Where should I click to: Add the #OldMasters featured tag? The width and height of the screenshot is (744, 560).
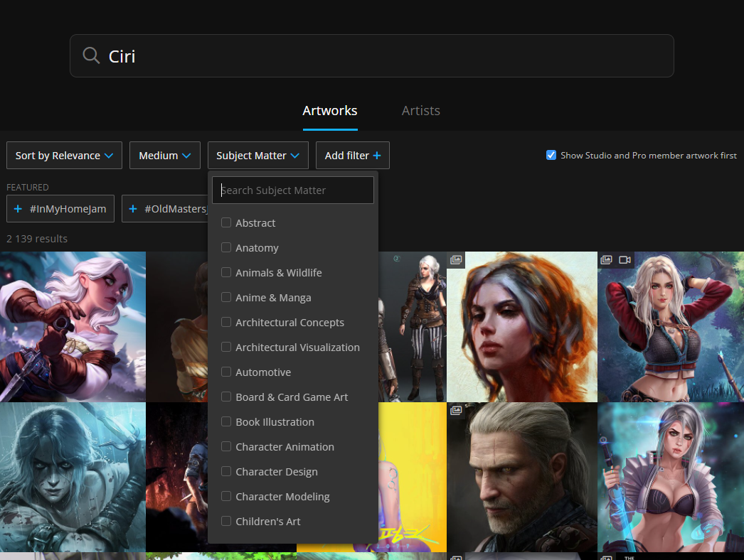[164, 209]
